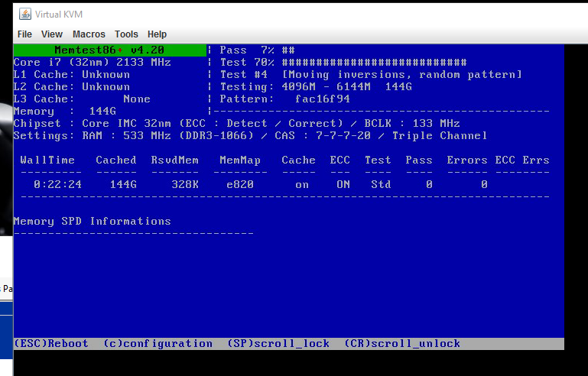Open the File menu

24,34
